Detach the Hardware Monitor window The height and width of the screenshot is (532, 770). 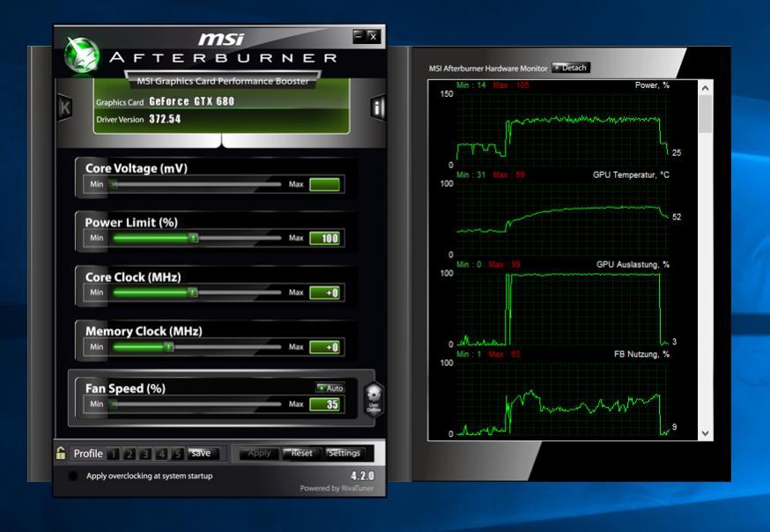(x=571, y=68)
